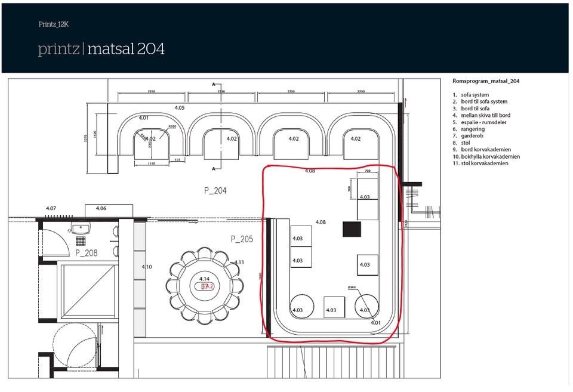573x392 pixels.
Task: Select the "4.14" label on round table
Action: (204, 279)
